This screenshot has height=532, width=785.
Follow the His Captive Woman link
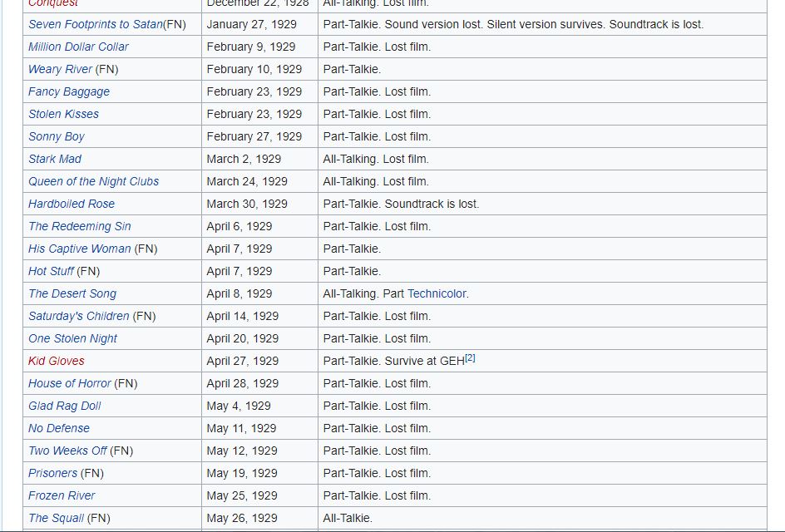tap(79, 249)
